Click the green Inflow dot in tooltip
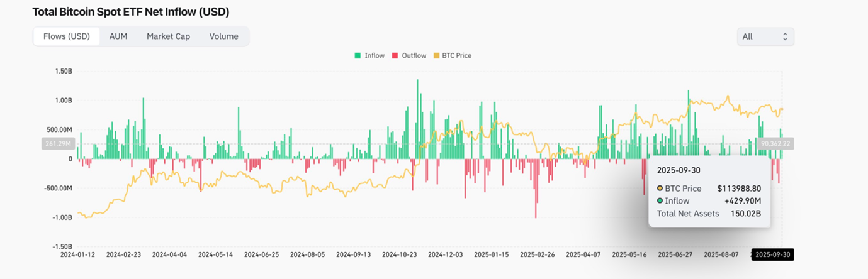This screenshot has width=868, height=279. click(660, 201)
